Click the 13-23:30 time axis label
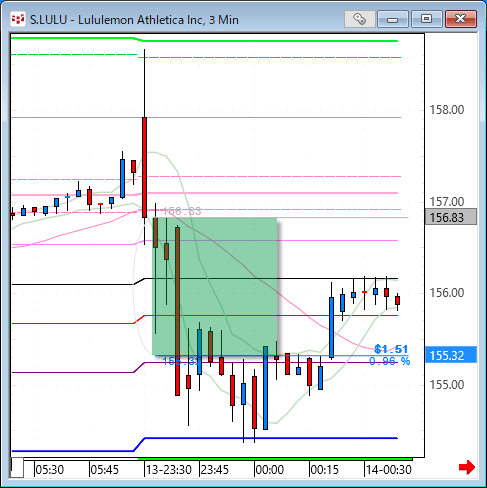The height and width of the screenshot is (488, 487). 169,470
